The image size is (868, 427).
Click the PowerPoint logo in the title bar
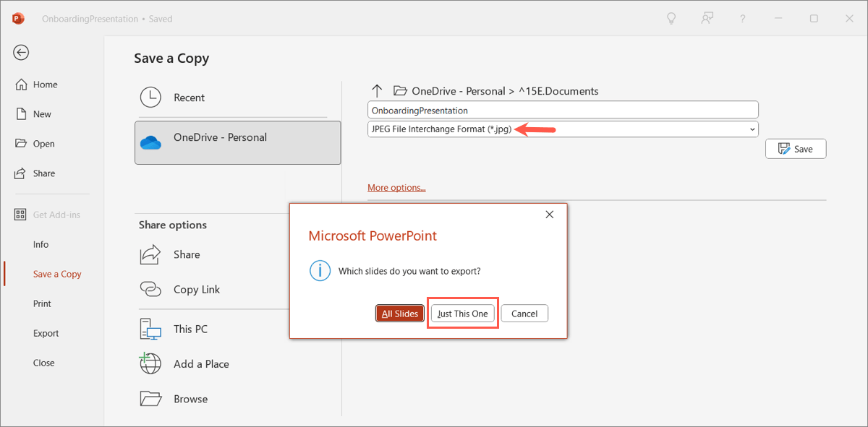tap(18, 19)
